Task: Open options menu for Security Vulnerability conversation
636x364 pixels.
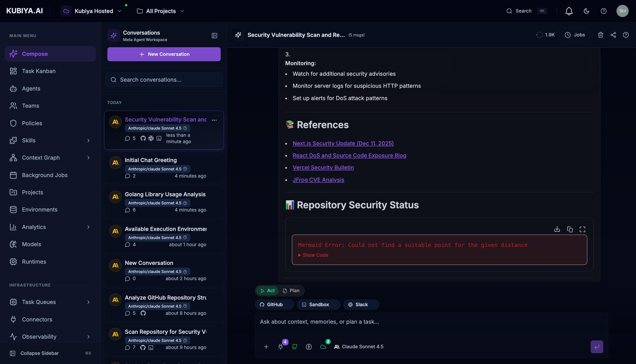Action: point(214,120)
